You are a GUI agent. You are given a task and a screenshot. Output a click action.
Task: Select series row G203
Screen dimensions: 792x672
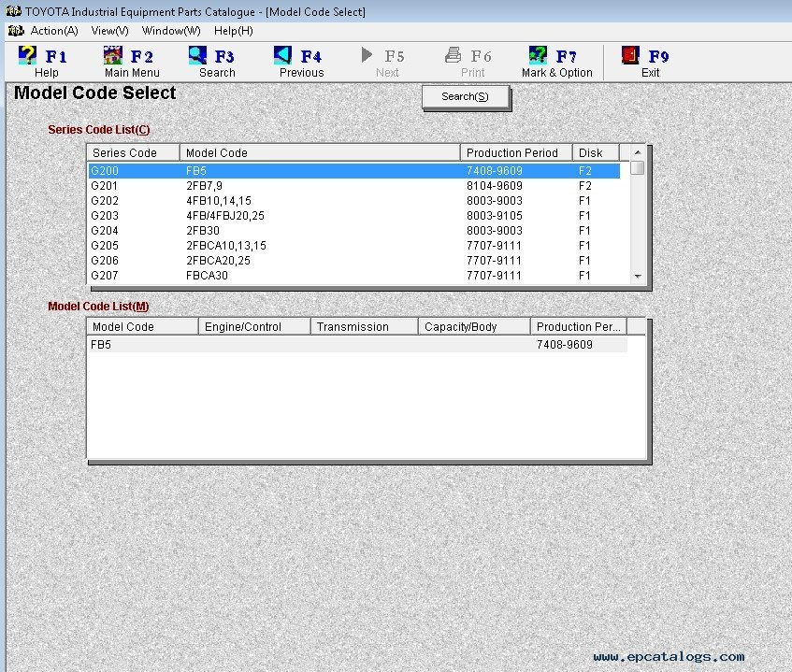[354, 216]
